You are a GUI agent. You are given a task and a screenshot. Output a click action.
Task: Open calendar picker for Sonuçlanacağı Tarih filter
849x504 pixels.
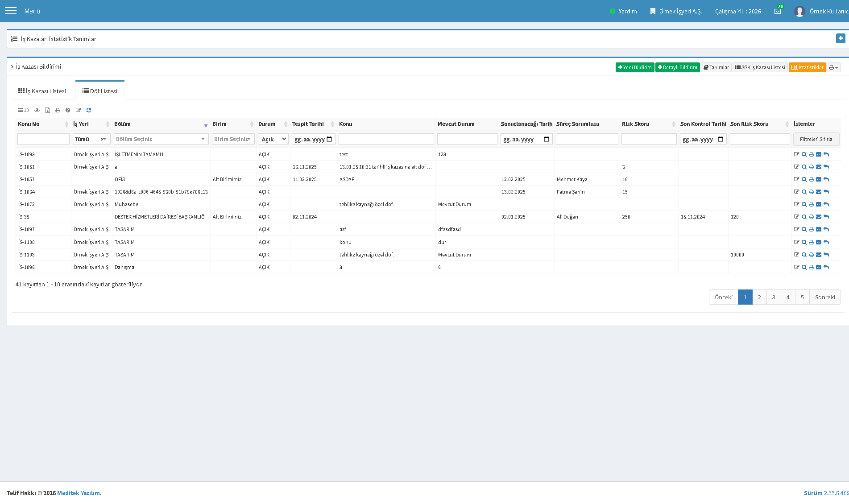547,139
